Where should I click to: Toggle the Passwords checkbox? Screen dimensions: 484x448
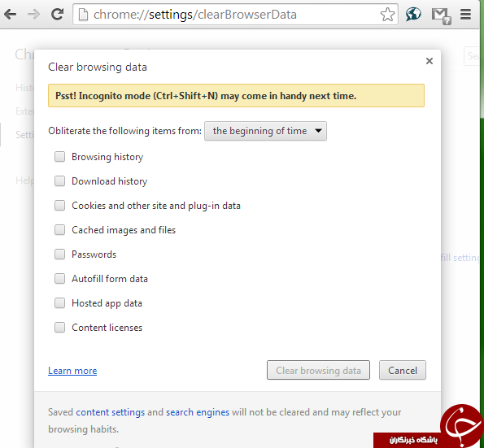click(59, 254)
